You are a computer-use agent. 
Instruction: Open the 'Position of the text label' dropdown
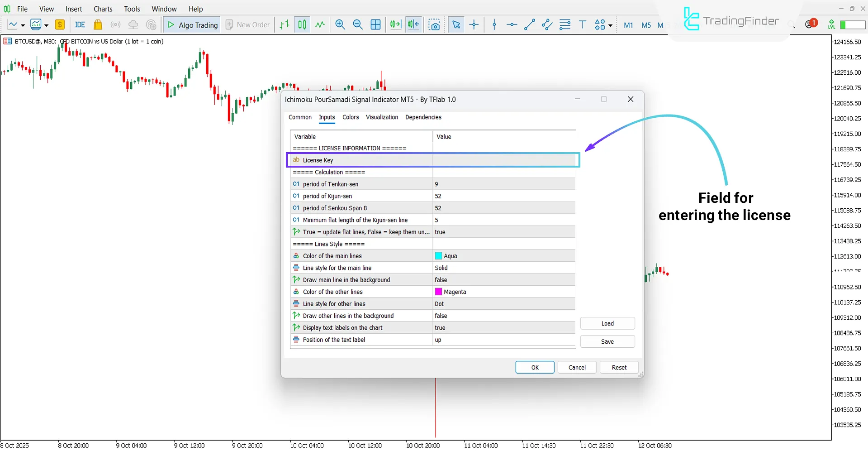[503, 340]
